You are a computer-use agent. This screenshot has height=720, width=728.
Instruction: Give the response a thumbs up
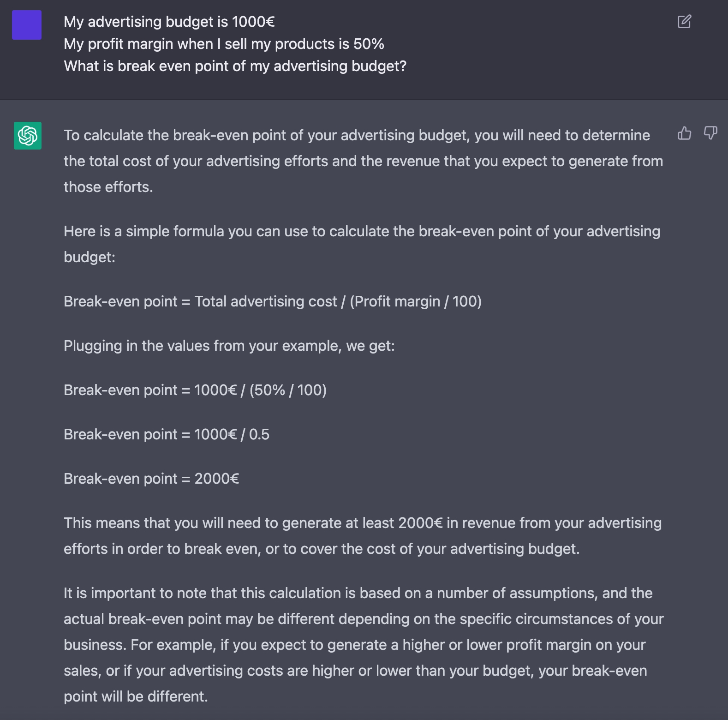click(684, 133)
